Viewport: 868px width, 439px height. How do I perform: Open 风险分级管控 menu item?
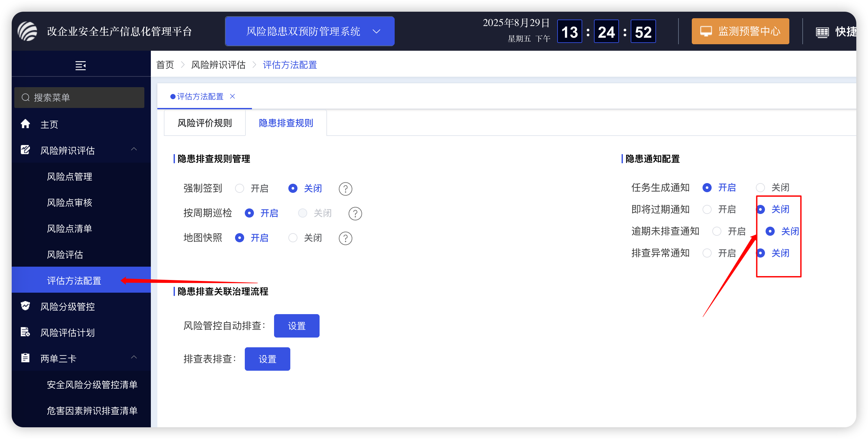(x=81, y=306)
